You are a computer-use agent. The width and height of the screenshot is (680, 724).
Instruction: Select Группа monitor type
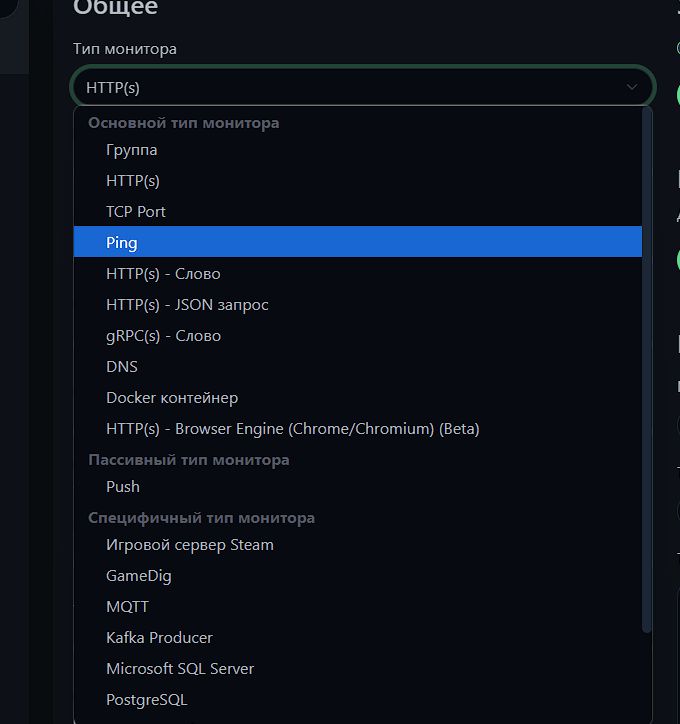[358, 150]
